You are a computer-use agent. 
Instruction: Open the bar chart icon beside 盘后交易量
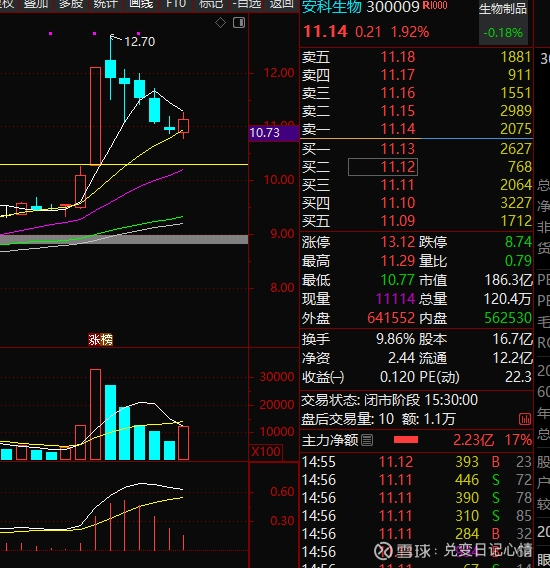pyautogui.click(x=525, y=419)
